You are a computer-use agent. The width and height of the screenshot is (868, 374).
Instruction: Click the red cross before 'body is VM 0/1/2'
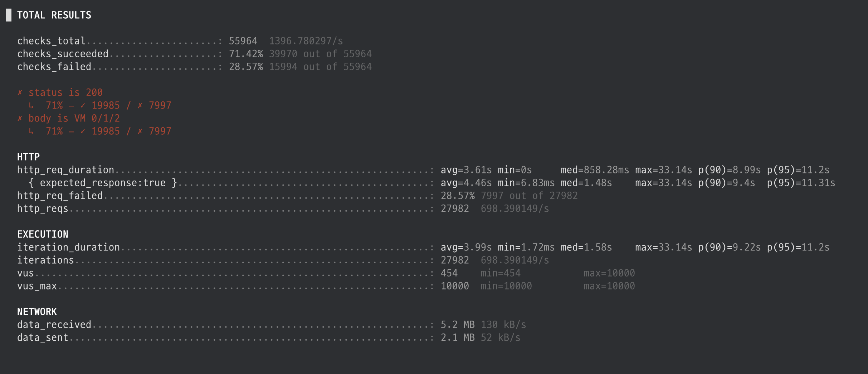click(20, 119)
